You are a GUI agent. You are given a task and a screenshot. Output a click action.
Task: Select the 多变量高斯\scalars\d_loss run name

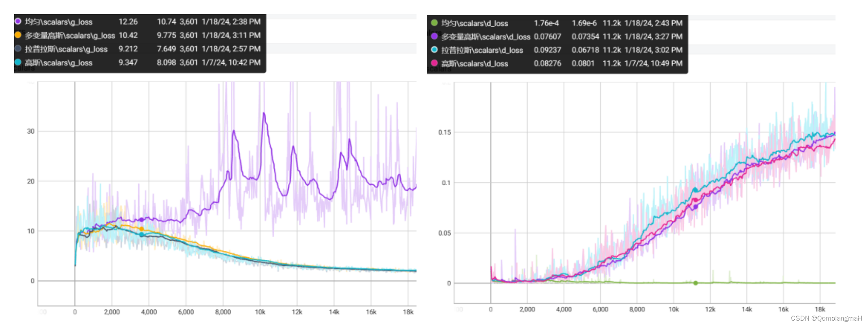pyautogui.click(x=486, y=37)
